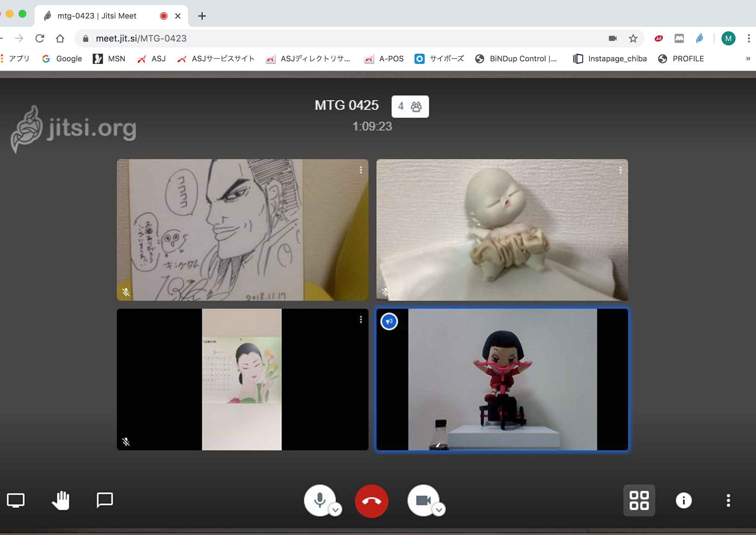Expand microphone audio settings chevron

pos(335,510)
